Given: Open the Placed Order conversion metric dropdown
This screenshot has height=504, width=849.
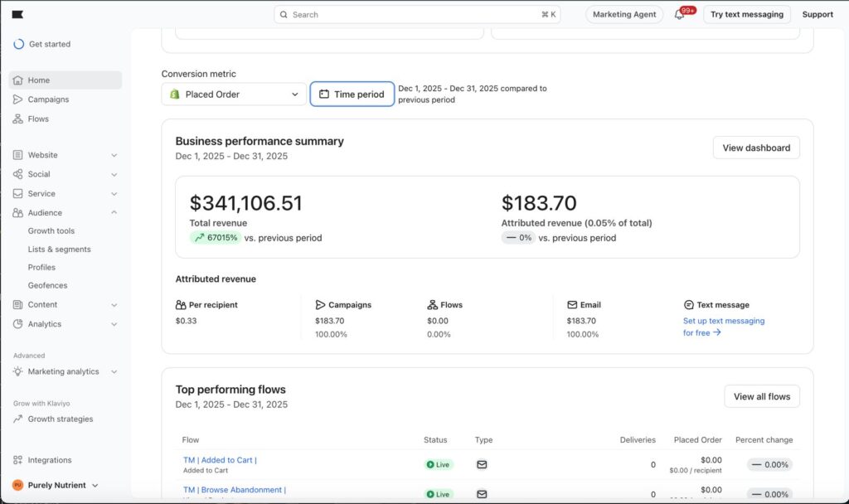Looking at the screenshot, I should coord(234,94).
